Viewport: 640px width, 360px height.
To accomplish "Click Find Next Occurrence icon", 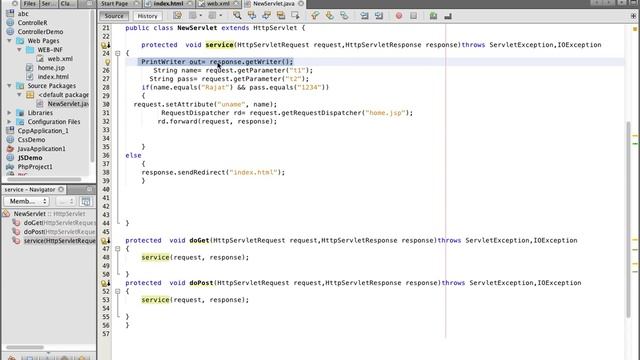I will [267, 16].
